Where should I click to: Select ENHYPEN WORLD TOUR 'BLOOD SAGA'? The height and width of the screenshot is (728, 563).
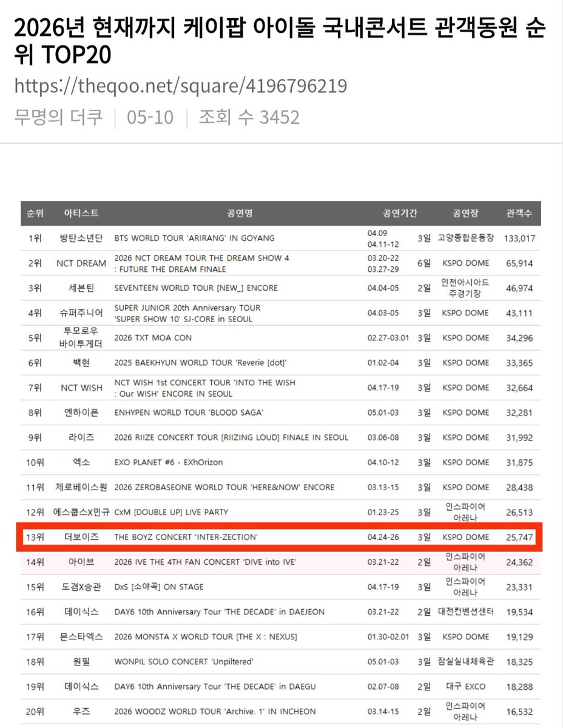pos(189,413)
